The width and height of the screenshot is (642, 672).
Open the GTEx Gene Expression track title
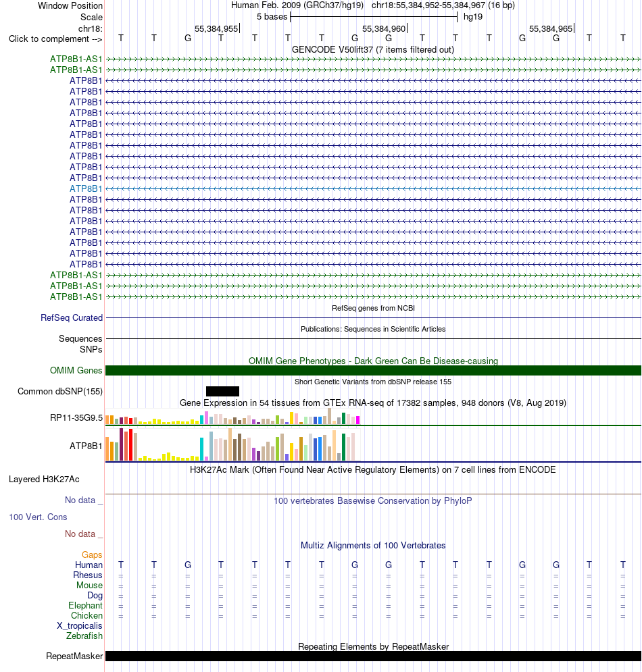(x=372, y=403)
